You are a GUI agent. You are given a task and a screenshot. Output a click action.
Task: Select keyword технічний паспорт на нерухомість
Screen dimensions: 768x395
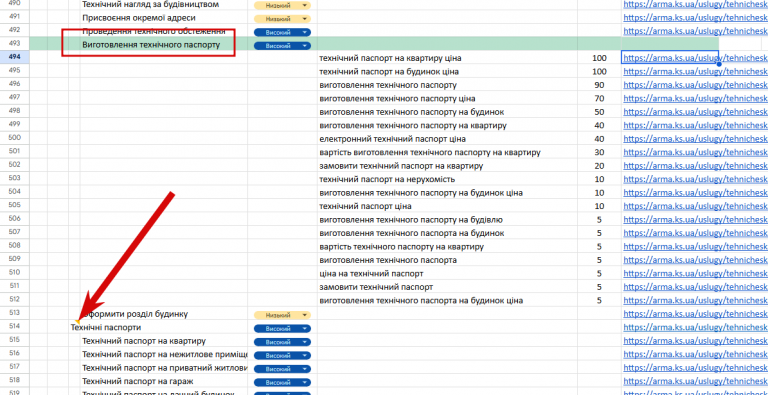[387, 179]
